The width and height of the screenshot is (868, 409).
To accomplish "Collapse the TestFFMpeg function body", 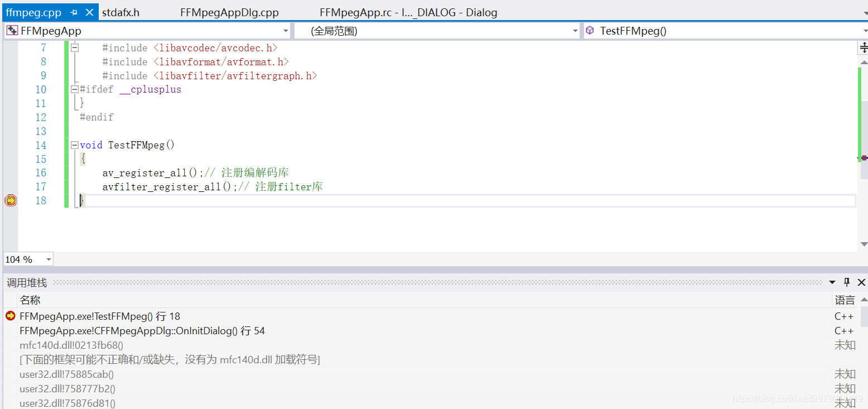I will (x=75, y=145).
